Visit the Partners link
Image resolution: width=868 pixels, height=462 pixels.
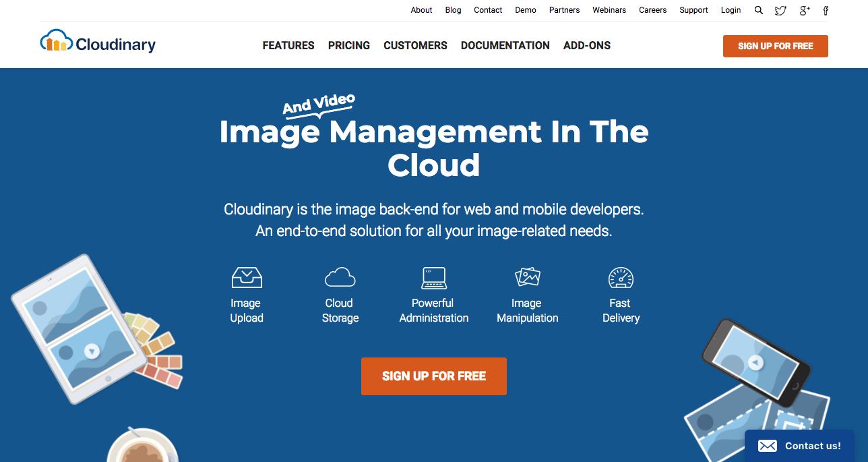[x=564, y=10]
